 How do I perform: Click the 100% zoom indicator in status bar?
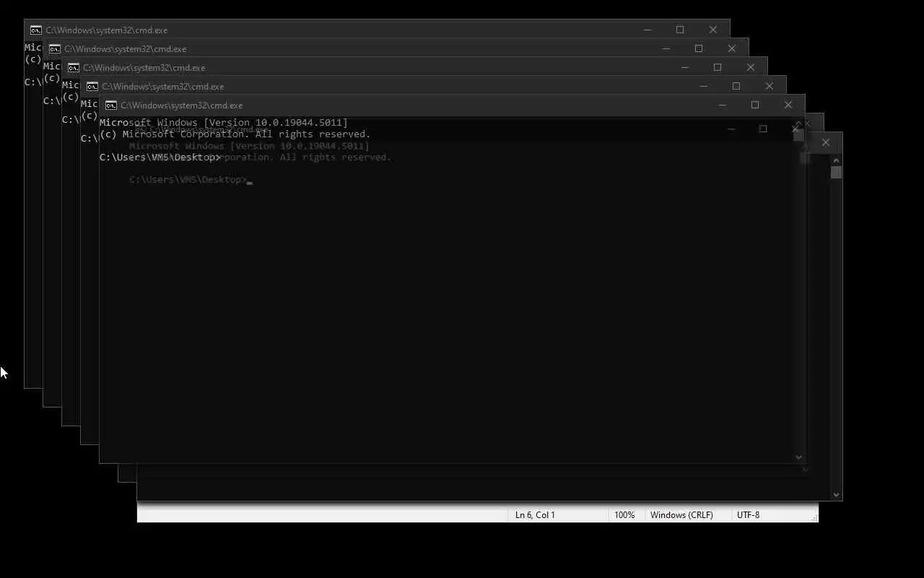tap(624, 515)
